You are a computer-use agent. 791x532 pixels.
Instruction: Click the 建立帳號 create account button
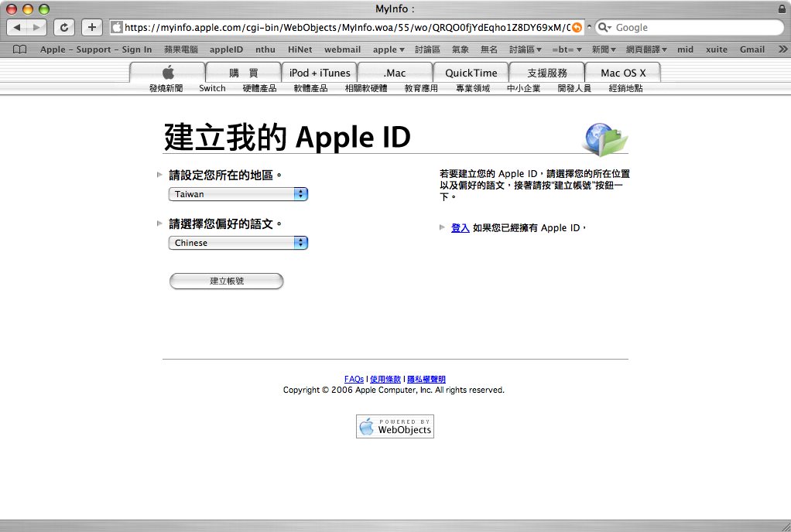[227, 281]
